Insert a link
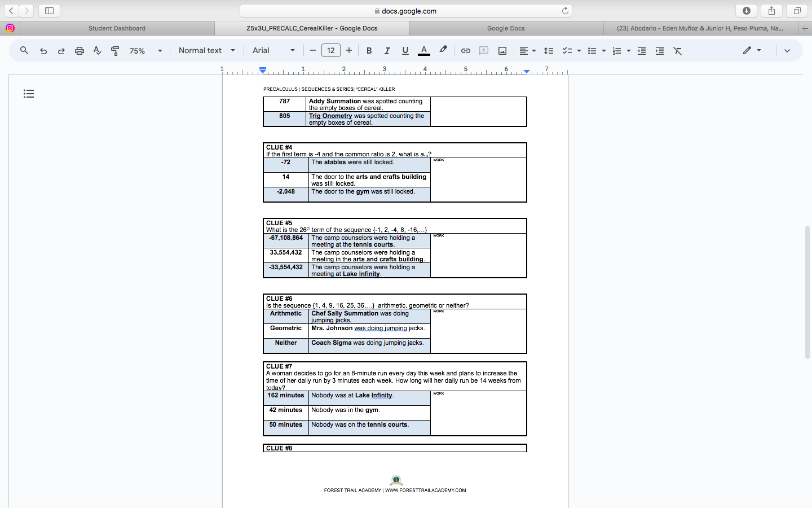Screen dimensions: 812x508 [x=466, y=50]
